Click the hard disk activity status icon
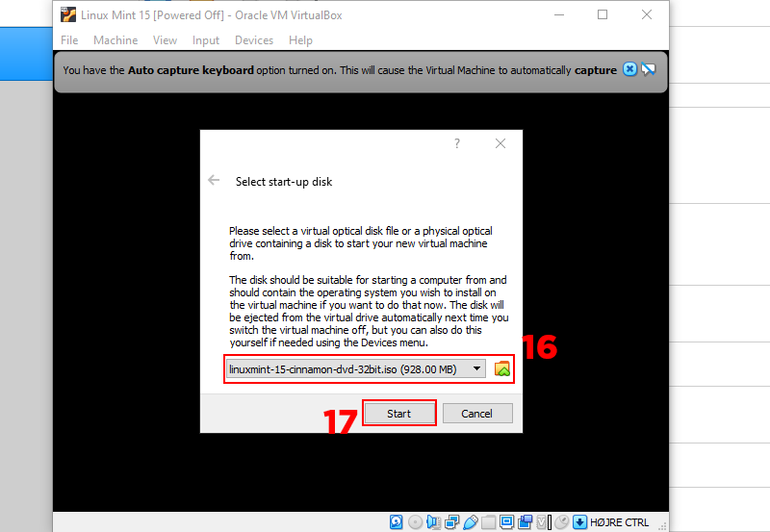The image size is (770, 532). (397, 522)
